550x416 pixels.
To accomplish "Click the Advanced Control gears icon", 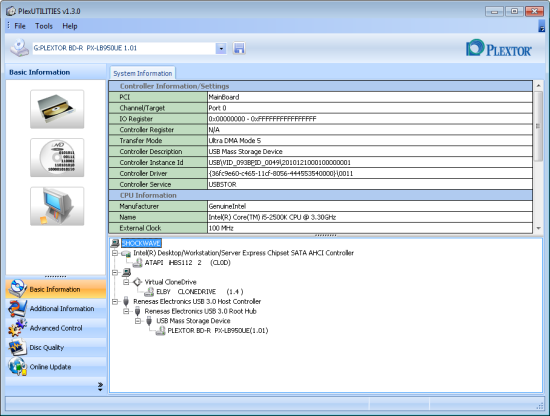I will pos(17,328).
